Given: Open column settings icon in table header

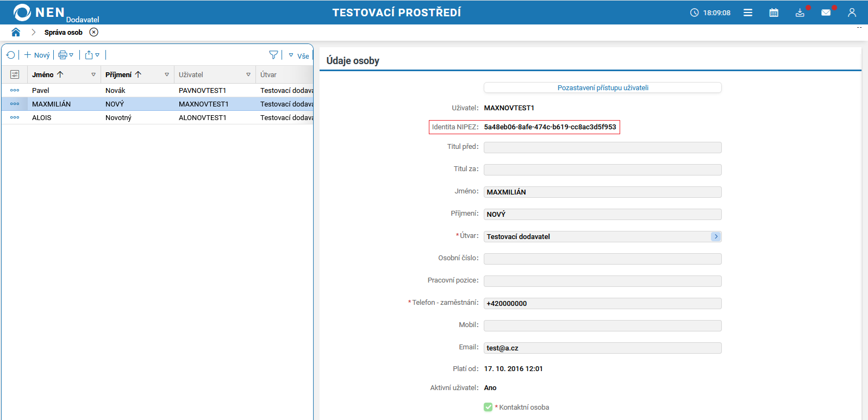Looking at the screenshot, I should tap(15, 74).
